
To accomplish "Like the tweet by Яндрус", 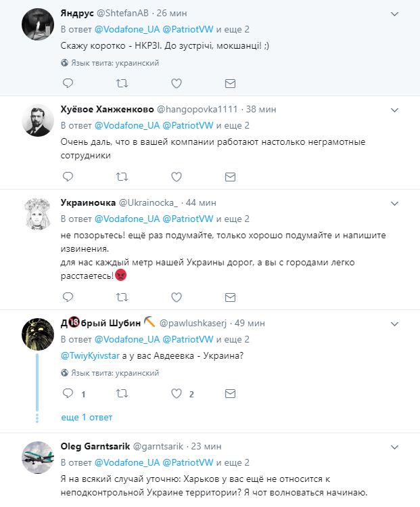I will point(176,83).
